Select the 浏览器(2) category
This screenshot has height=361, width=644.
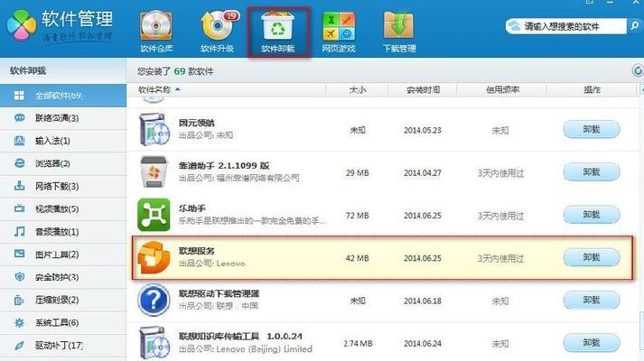coord(63,163)
